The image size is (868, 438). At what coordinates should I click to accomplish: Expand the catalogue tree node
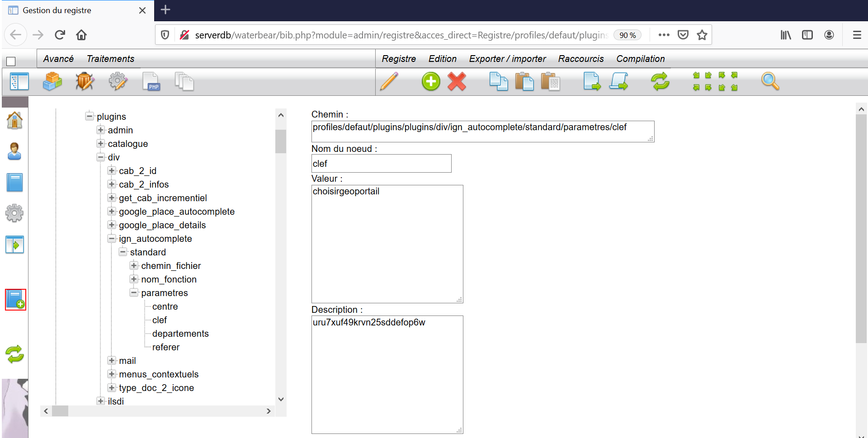point(100,143)
